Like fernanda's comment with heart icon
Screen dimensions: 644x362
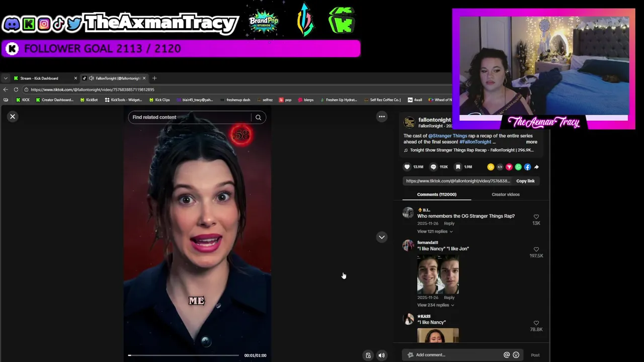click(536, 249)
